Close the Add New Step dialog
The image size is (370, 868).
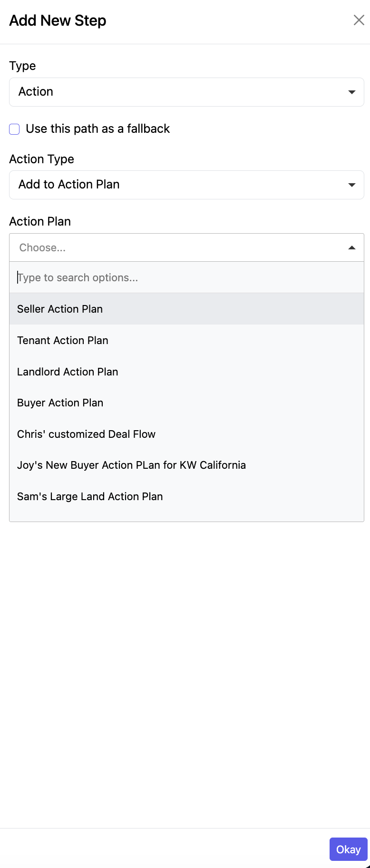[x=359, y=20]
